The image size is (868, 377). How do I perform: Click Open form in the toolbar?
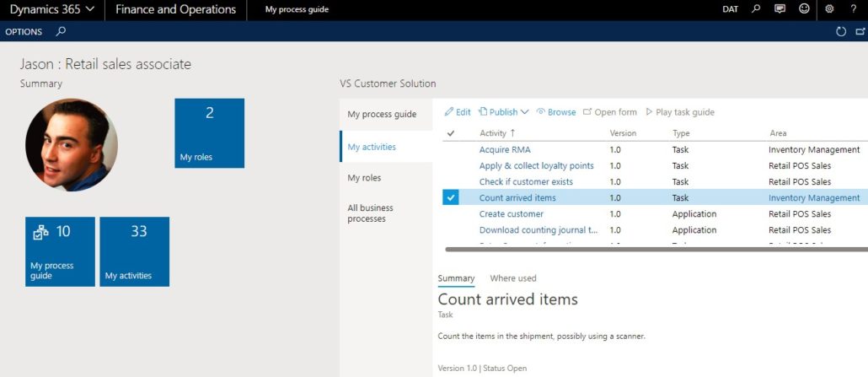click(x=610, y=112)
